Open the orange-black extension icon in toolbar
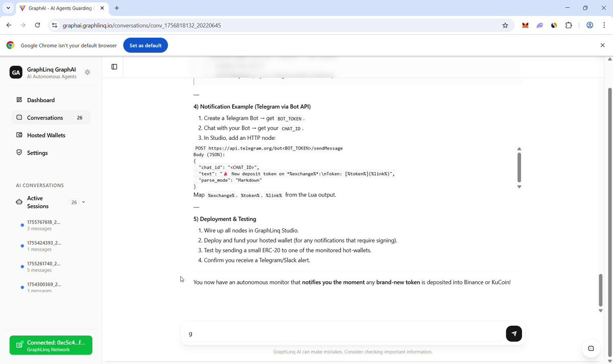 [x=554, y=25]
